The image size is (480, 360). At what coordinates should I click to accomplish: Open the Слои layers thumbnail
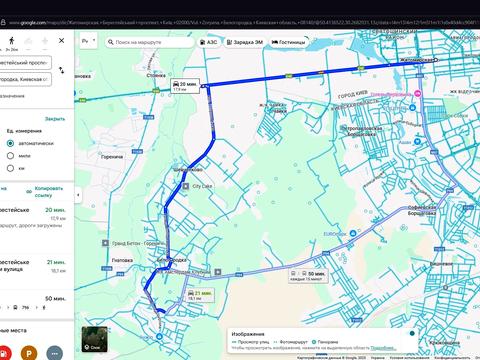(x=95, y=339)
